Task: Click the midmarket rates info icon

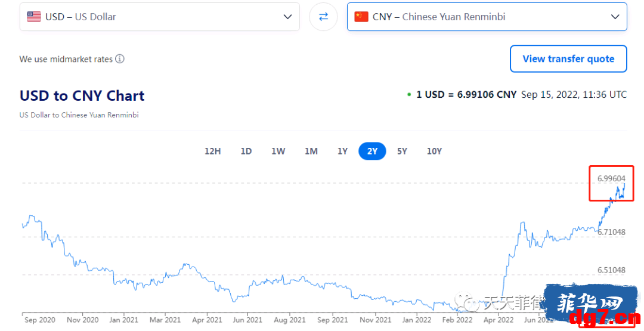Action: tap(119, 58)
